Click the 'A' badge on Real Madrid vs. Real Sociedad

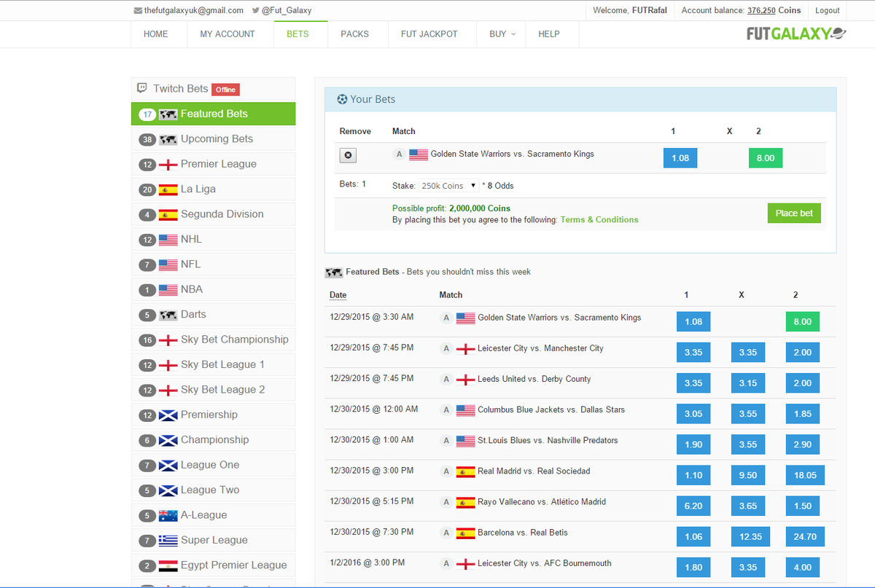(x=446, y=471)
